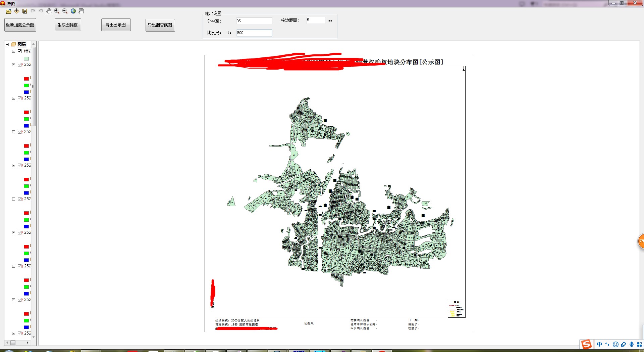Click the 坐标系统: 2000国家大地坐标系 text
The height and width of the screenshot is (352, 644).
point(237,320)
